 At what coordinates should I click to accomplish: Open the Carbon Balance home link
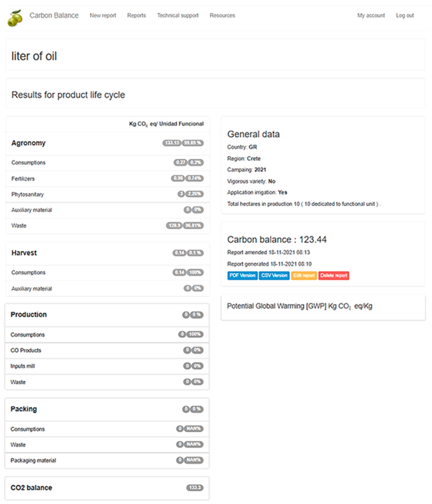54,15
